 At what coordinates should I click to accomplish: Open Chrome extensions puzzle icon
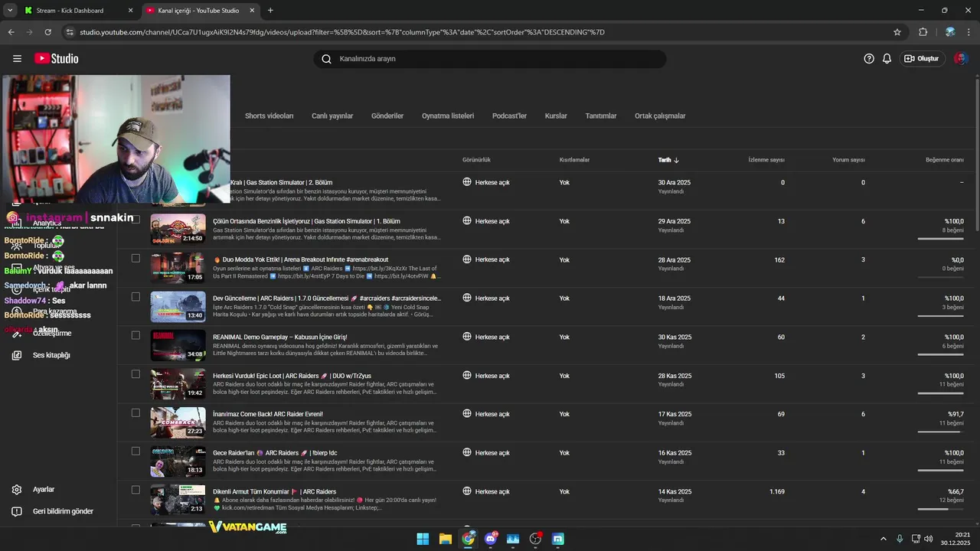tap(923, 32)
